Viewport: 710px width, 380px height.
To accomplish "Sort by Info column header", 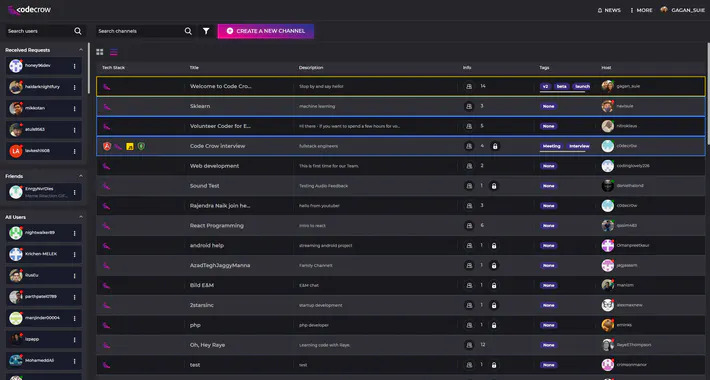I will 467,67.
